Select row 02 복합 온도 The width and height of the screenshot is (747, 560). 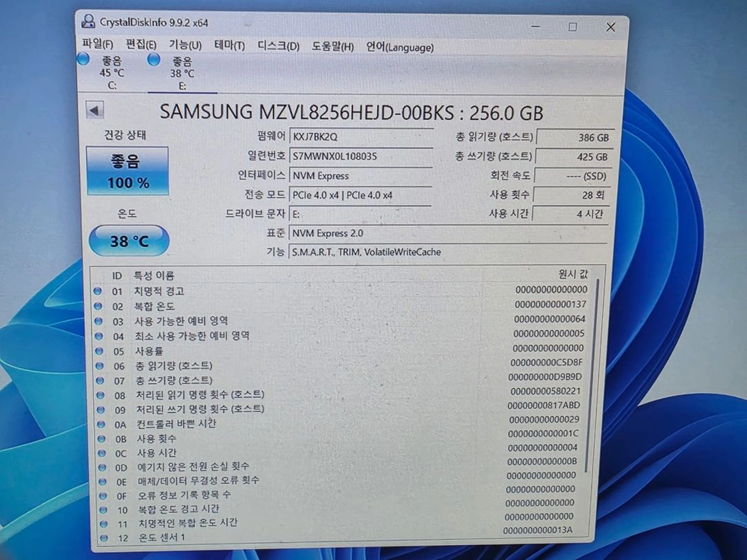point(341,305)
